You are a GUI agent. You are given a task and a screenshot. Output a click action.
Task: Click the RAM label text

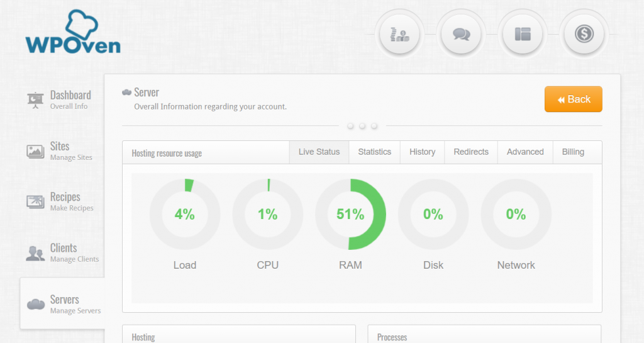350,266
